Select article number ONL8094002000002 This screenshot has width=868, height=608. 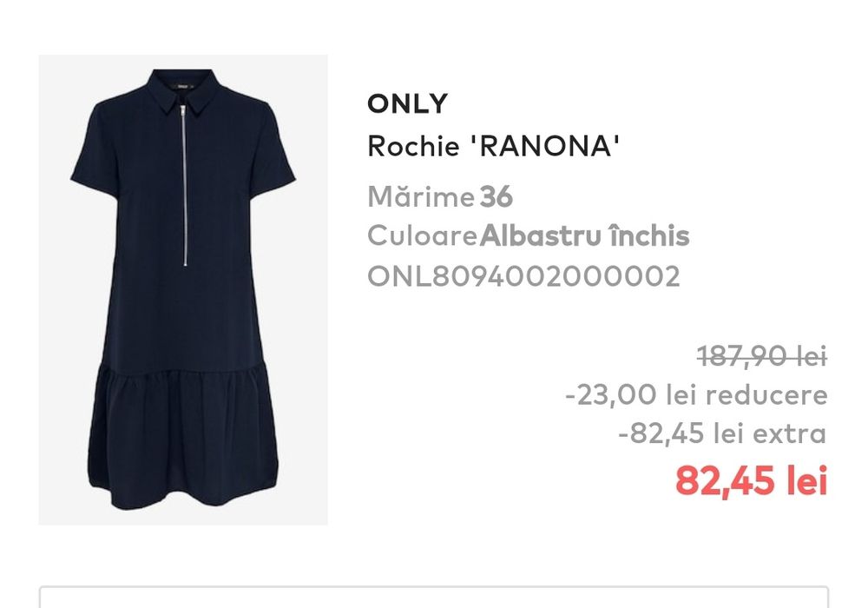(523, 276)
